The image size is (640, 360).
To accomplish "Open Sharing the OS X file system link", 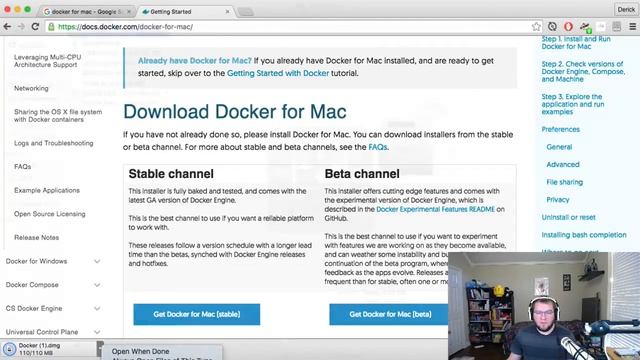I will (x=58, y=116).
